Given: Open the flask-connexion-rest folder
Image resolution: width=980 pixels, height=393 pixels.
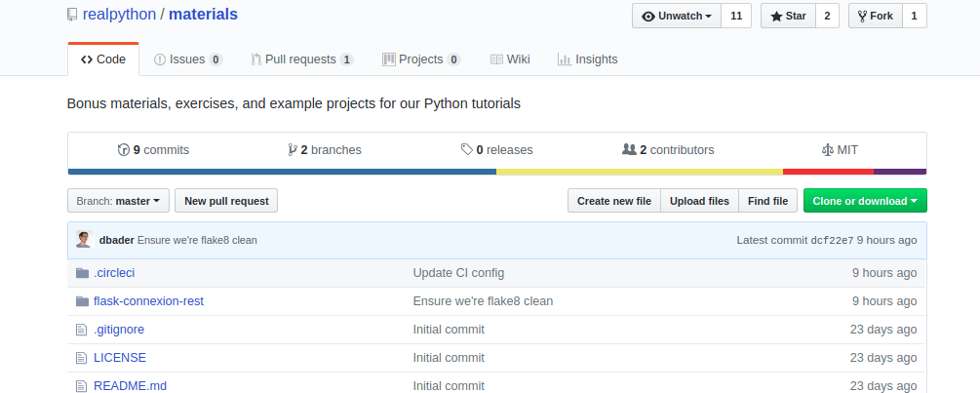Looking at the screenshot, I should click(x=149, y=301).
